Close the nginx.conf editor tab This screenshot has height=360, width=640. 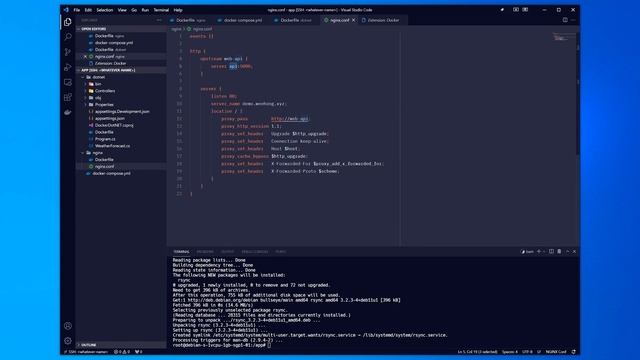pyautogui.click(x=353, y=20)
